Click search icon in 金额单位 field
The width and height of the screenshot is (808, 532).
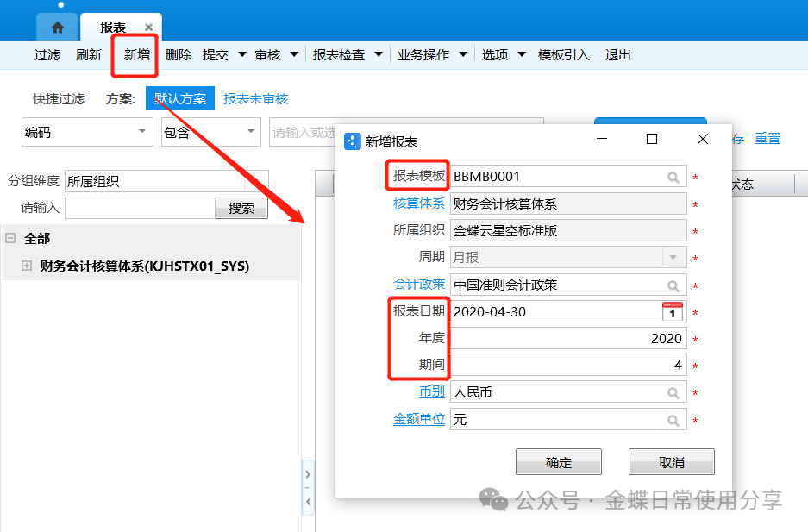pos(673,420)
